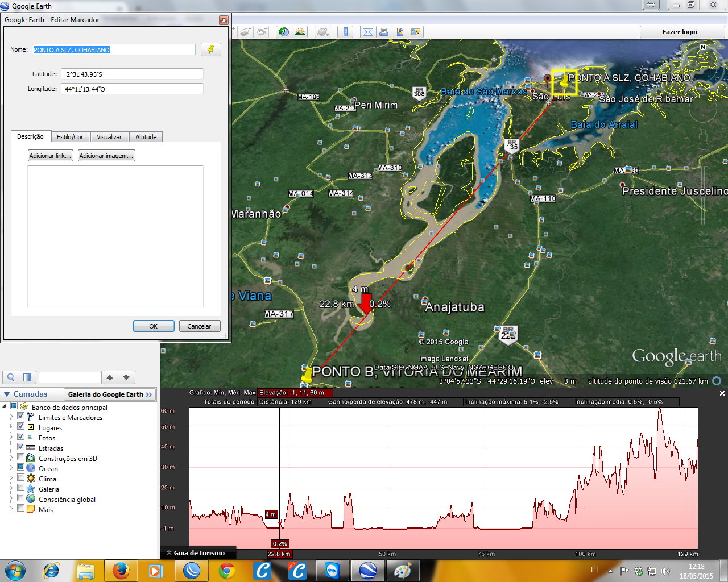Open Internet Explorer from the taskbar
The image size is (728, 582).
click(51, 571)
